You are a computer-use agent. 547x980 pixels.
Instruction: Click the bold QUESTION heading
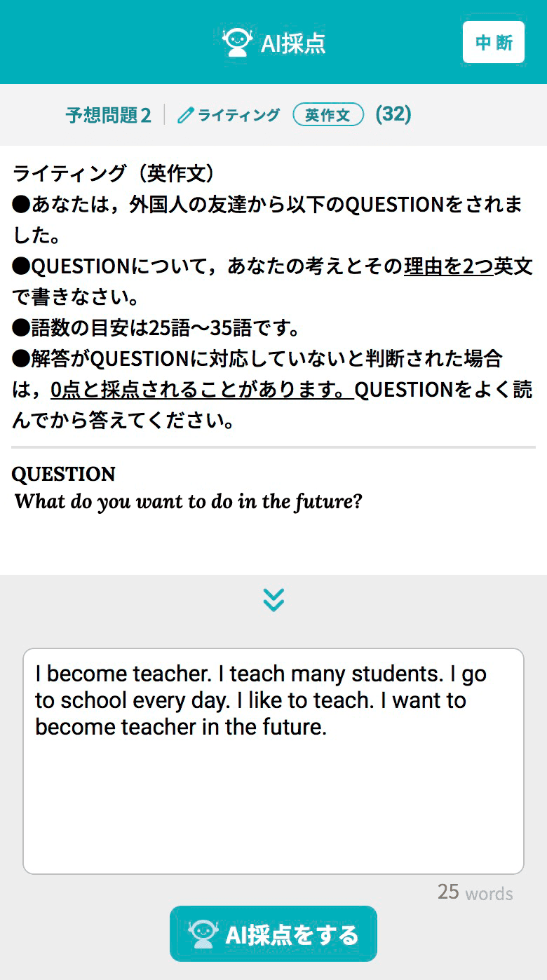tap(63, 474)
